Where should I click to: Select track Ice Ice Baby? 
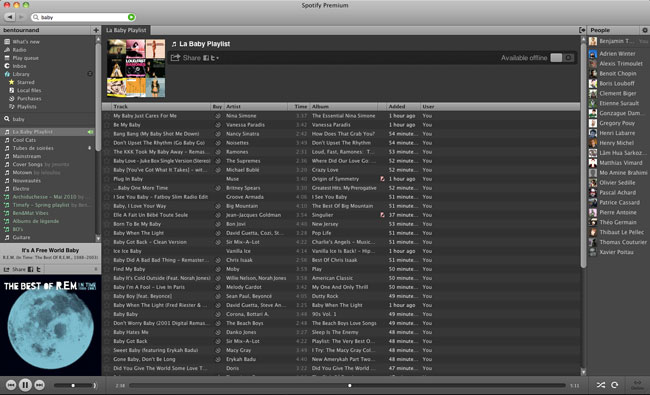pos(127,251)
